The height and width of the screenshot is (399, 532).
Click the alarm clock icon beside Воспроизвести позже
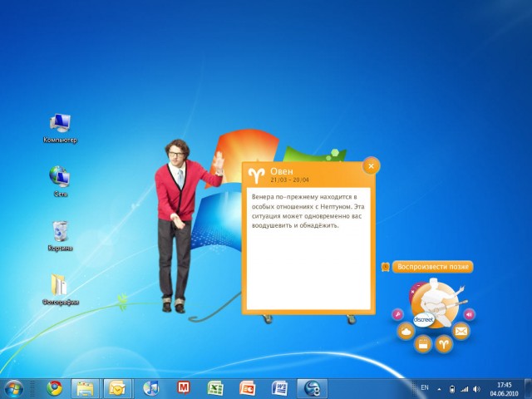(x=386, y=267)
